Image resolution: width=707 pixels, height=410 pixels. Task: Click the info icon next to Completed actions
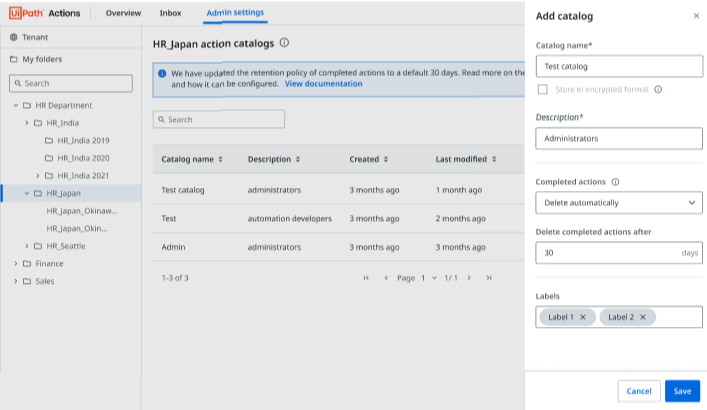(615, 182)
